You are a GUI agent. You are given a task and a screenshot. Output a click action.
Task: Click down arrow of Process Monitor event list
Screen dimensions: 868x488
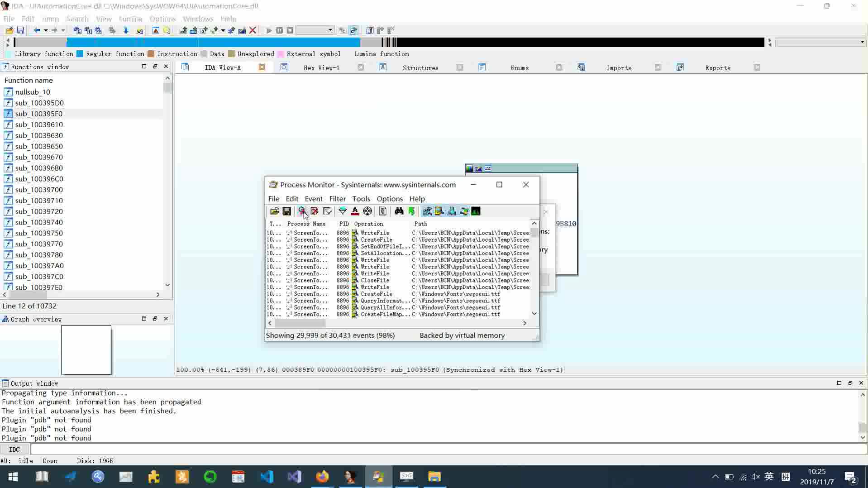pos(534,313)
